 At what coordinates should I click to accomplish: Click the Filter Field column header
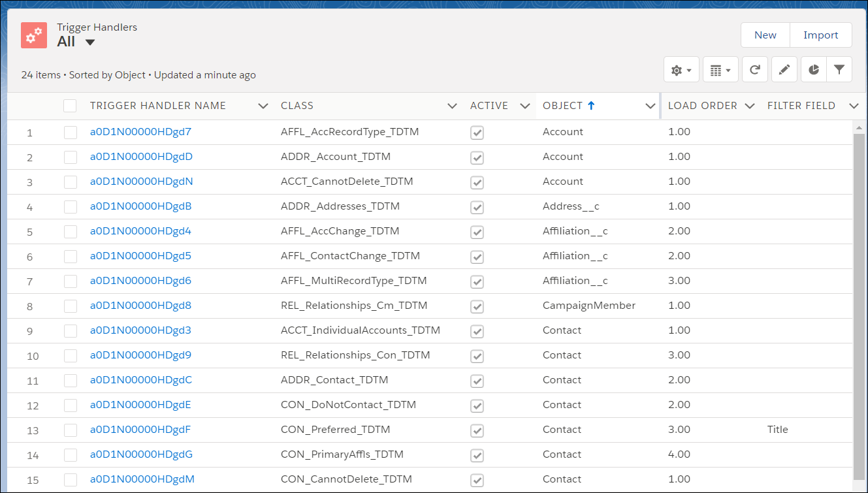(801, 105)
